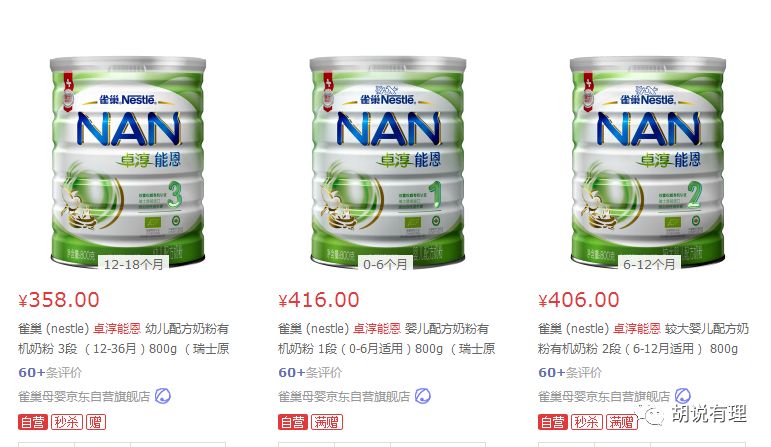771x447 pixels.
Task: Open the NAN stage 2 milk powder image
Action: tap(648, 164)
